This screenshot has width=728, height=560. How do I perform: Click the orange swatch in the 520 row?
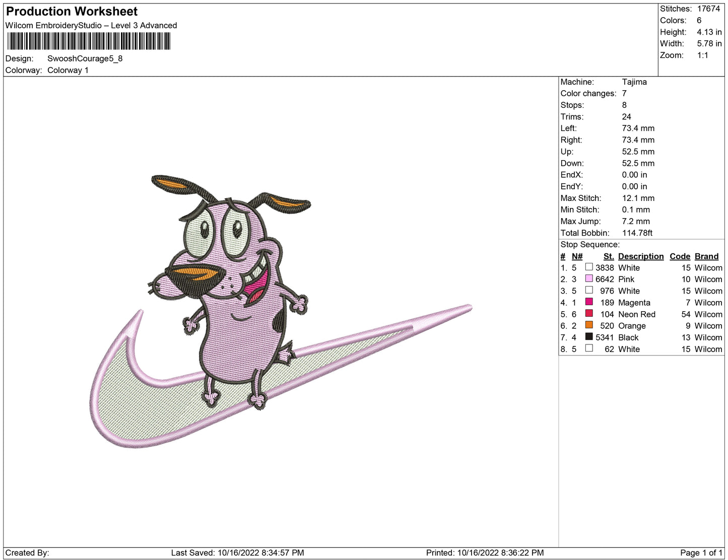589,325
